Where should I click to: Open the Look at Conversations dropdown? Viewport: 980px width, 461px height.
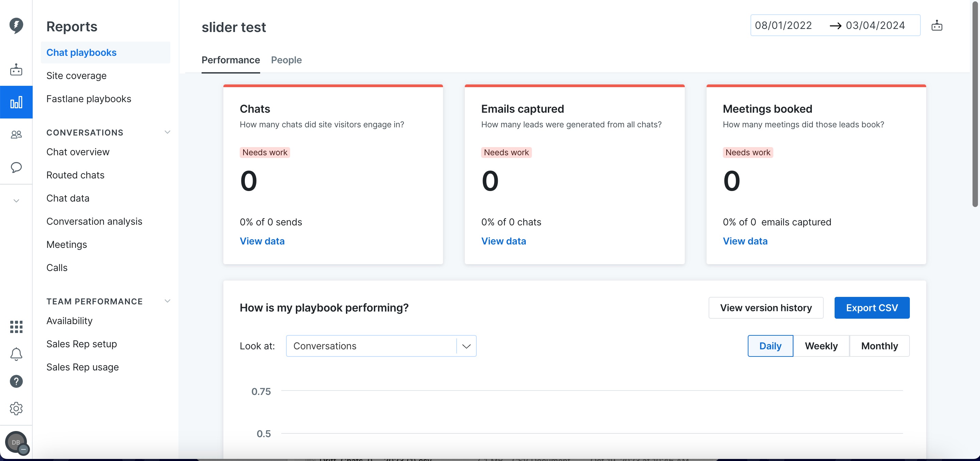[x=381, y=346]
